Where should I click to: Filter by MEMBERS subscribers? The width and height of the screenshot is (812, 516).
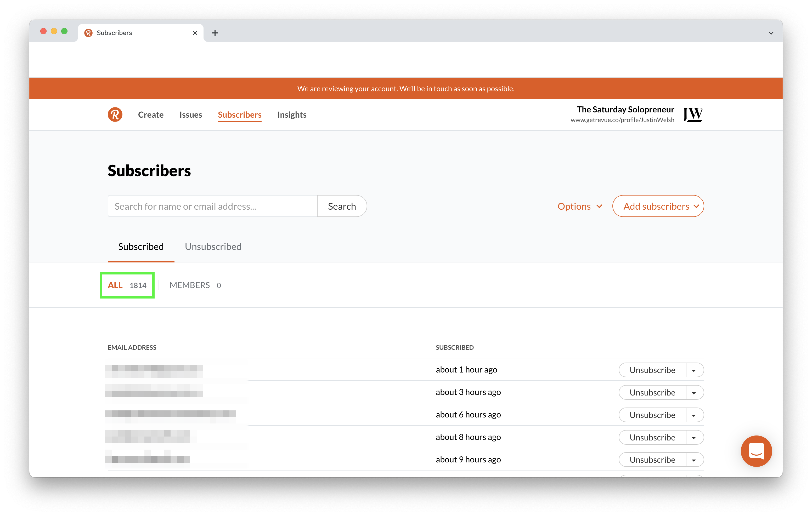pos(195,285)
